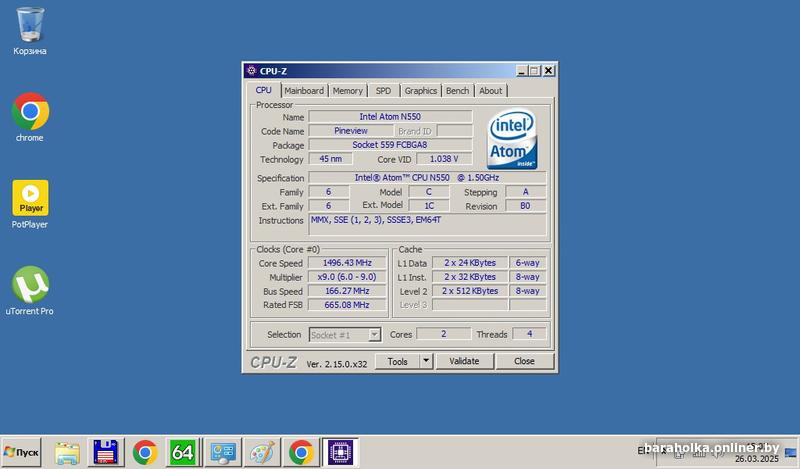800x469 pixels.
Task: Switch to the Mainboard tab
Action: click(x=304, y=90)
